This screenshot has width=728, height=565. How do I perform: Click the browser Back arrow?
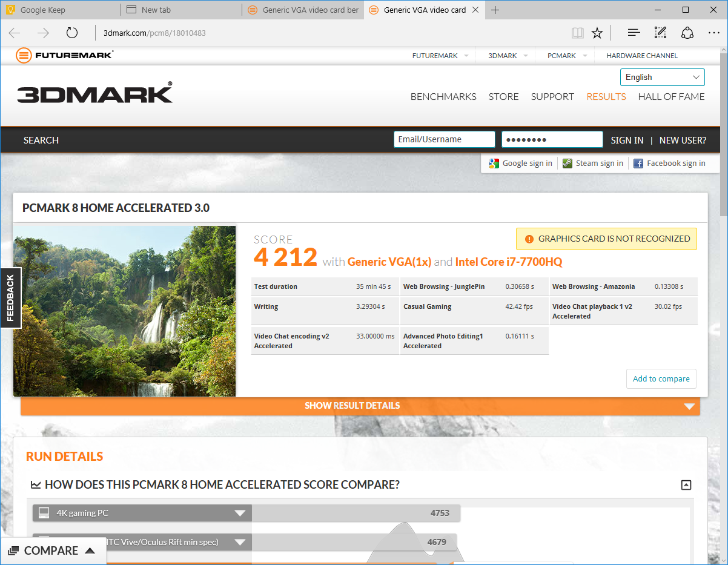[x=15, y=33]
